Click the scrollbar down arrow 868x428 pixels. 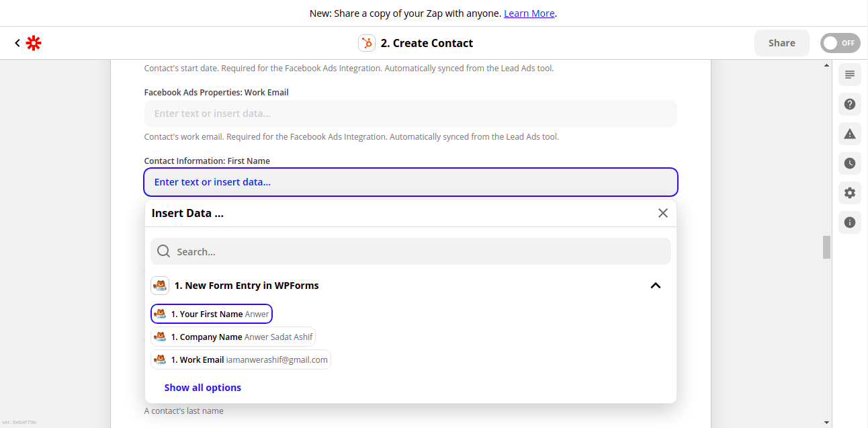click(826, 423)
